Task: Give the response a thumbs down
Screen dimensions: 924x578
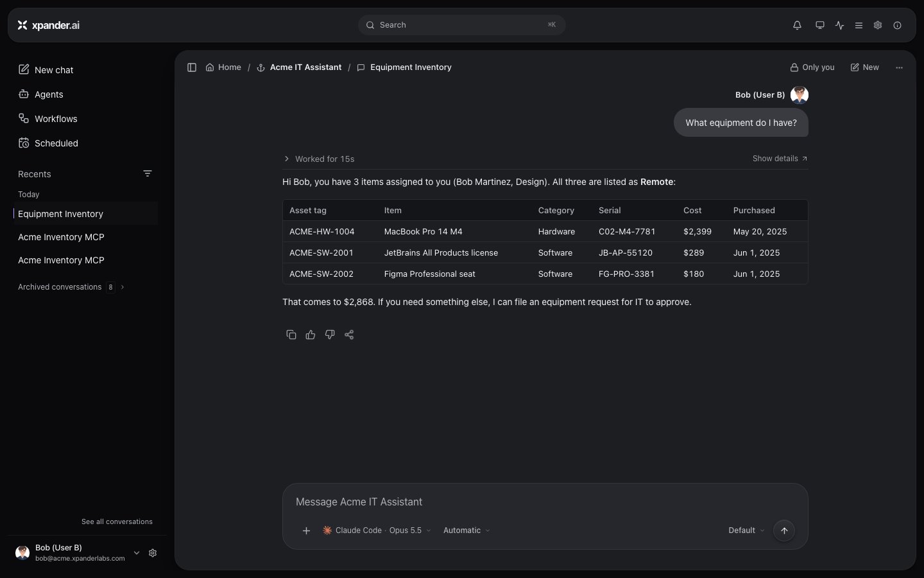Action: [330, 335]
